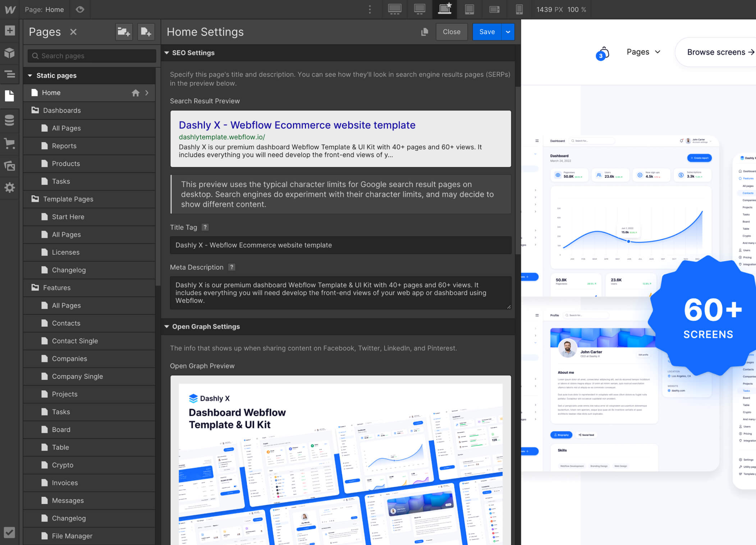Click the Close settings button
756x545 pixels.
coord(451,32)
